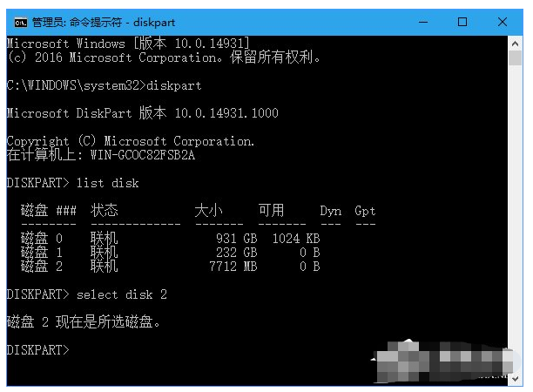The image size is (533, 392).
Task: Click the empty scrollbar track below thumb
Action: pyautogui.click(x=515, y=204)
